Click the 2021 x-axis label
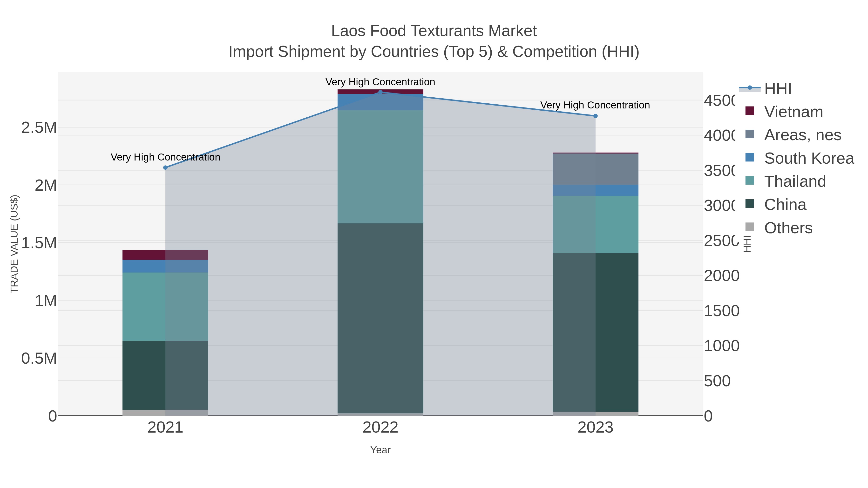Image resolution: width=868 pixels, height=488 pixels. [165, 428]
